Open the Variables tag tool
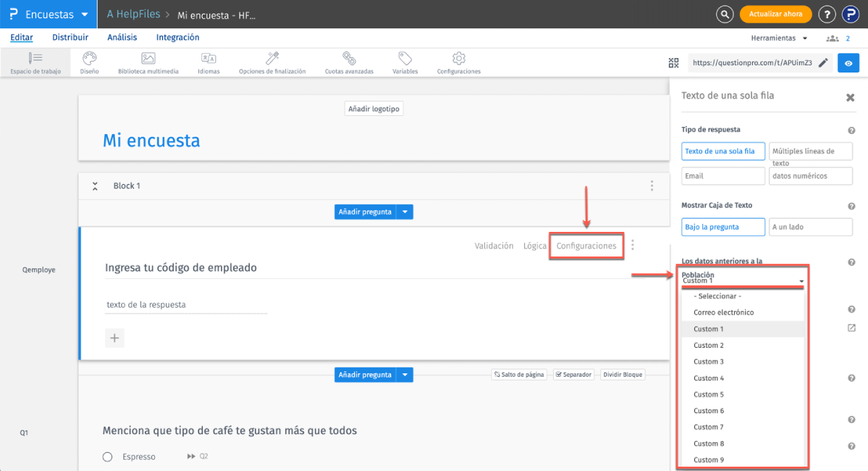The height and width of the screenshot is (471, 868). point(405,62)
